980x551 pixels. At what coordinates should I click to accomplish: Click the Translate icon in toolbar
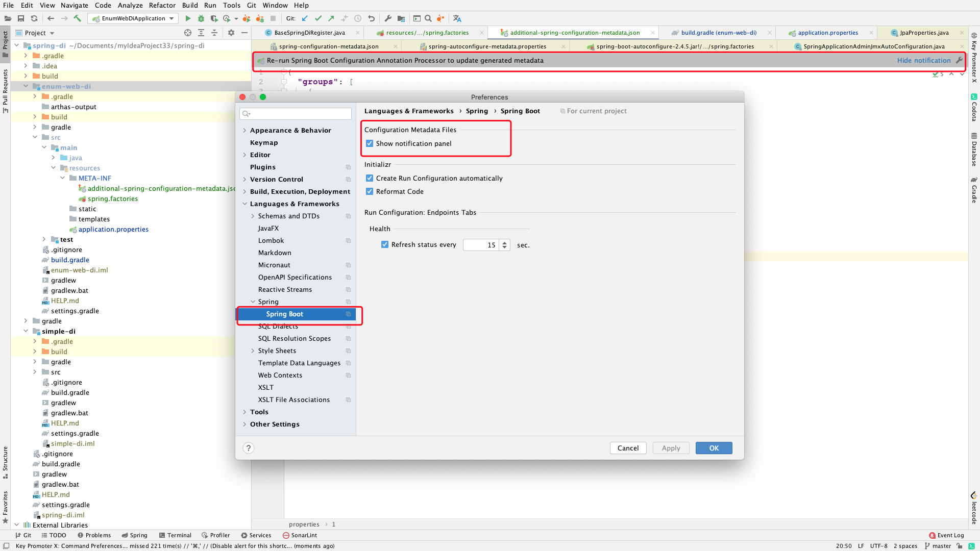coord(457,18)
